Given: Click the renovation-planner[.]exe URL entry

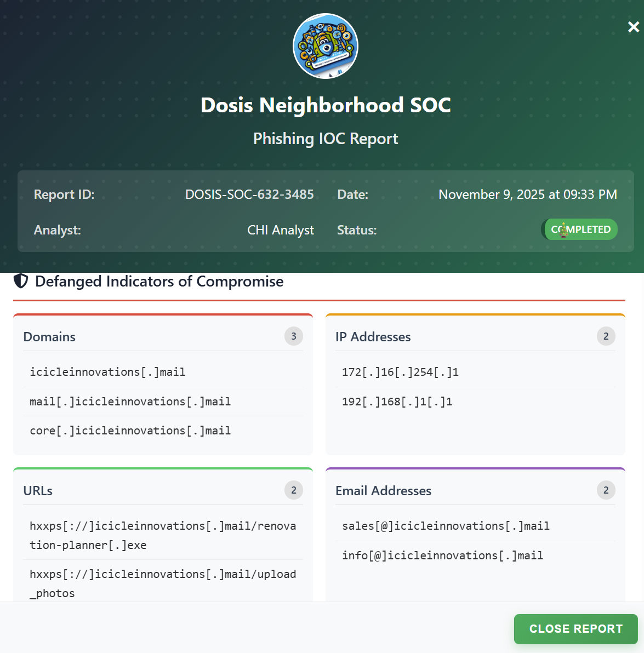Looking at the screenshot, I should coord(162,535).
